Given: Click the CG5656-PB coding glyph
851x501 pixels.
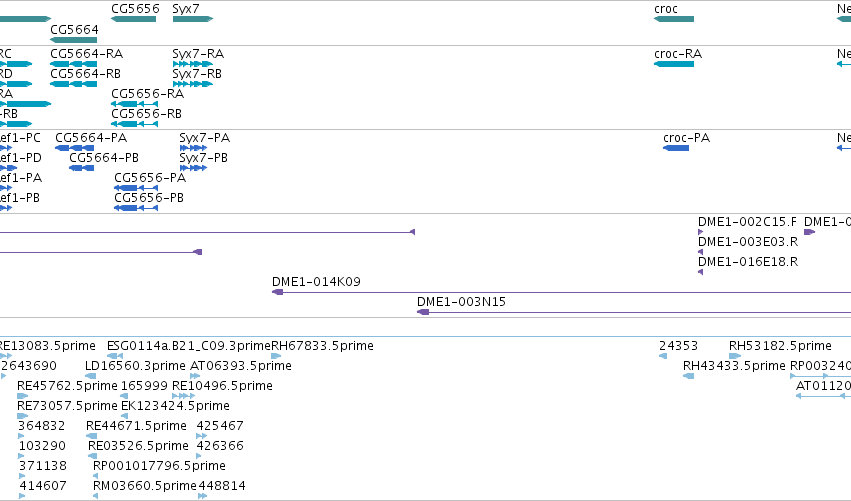Looking at the screenshot, I should 136,208.
